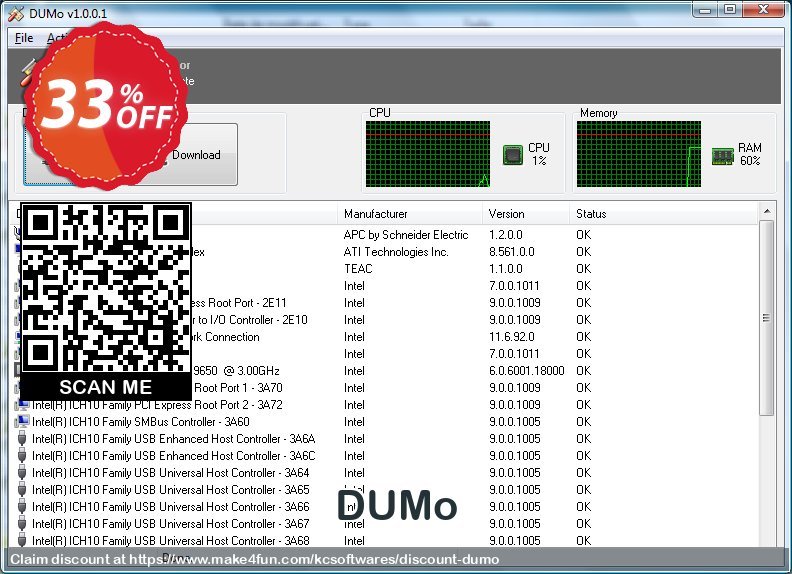This screenshot has height=574, width=792.
Task: Sort list by the Version column header
Action: [x=526, y=214]
